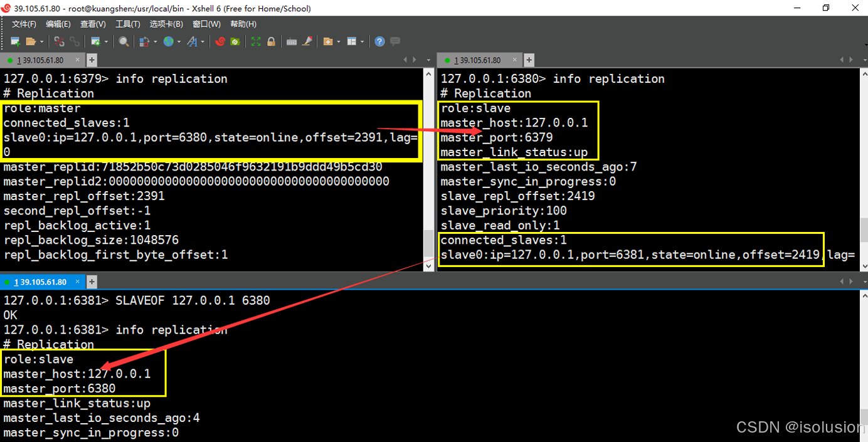Viewport: 868px width, 442px height.
Task: Toggle full screen with green arrows icon
Action: (256, 41)
